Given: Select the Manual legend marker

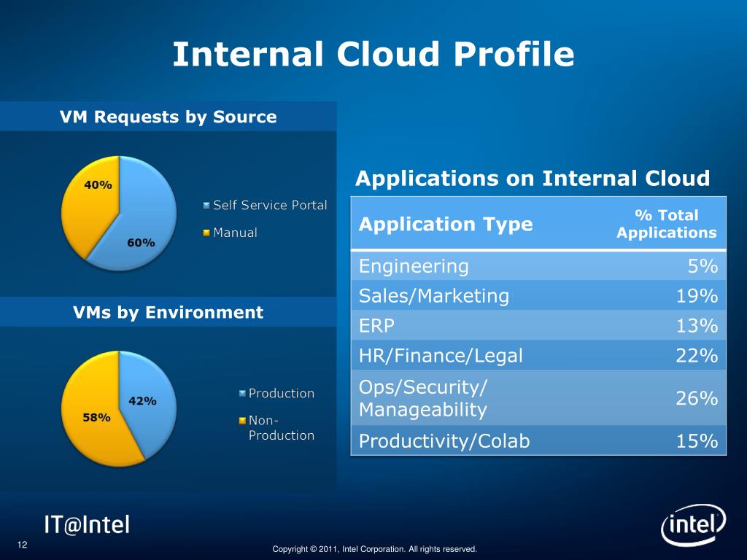Looking at the screenshot, I should (206, 233).
